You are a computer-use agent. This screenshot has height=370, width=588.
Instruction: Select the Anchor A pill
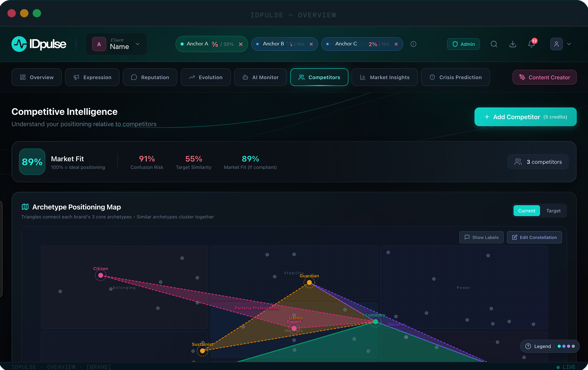pyautogui.click(x=211, y=44)
